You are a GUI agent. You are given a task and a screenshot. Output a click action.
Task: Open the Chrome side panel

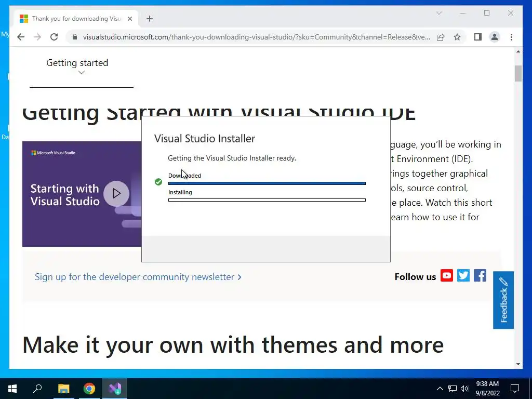pyautogui.click(x=478, y=37)
